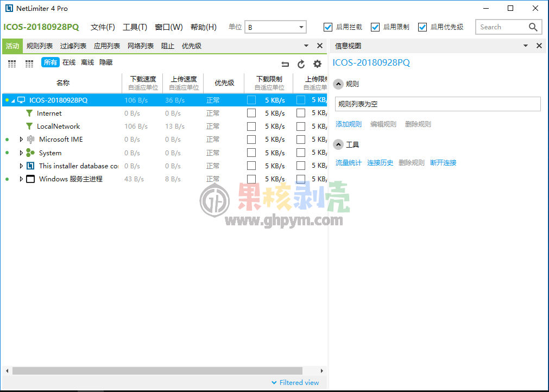Collapse the ICOS-20180928PQ tree node
The width and height of the screenshot is (549, 392).
[13, 100]
